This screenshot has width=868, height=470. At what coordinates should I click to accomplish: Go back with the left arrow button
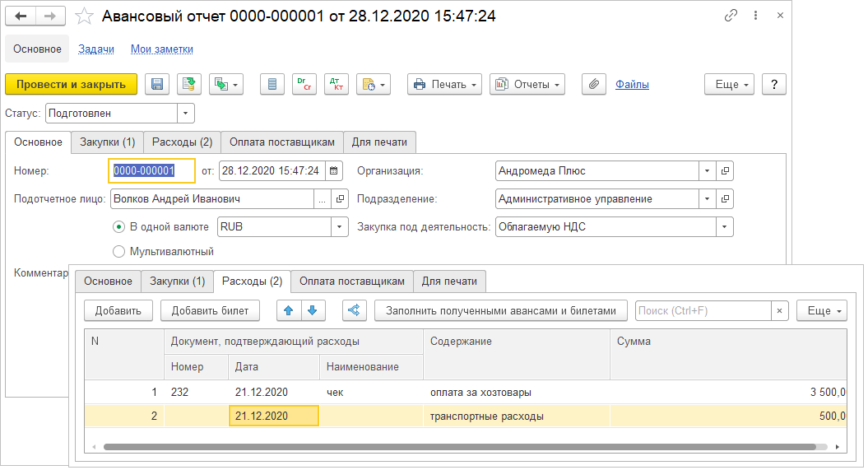pos(21,16)
